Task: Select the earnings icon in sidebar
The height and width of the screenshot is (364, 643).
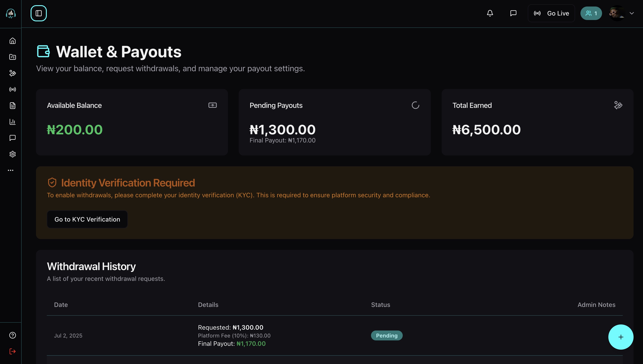Action: click(x=12, y=73)
